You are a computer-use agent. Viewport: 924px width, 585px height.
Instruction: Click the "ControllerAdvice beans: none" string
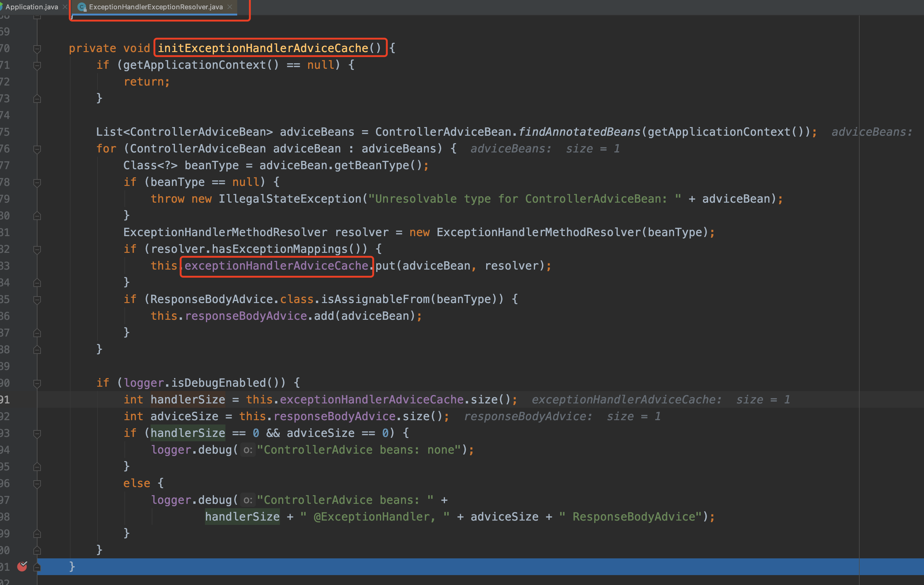pos(359,450)
